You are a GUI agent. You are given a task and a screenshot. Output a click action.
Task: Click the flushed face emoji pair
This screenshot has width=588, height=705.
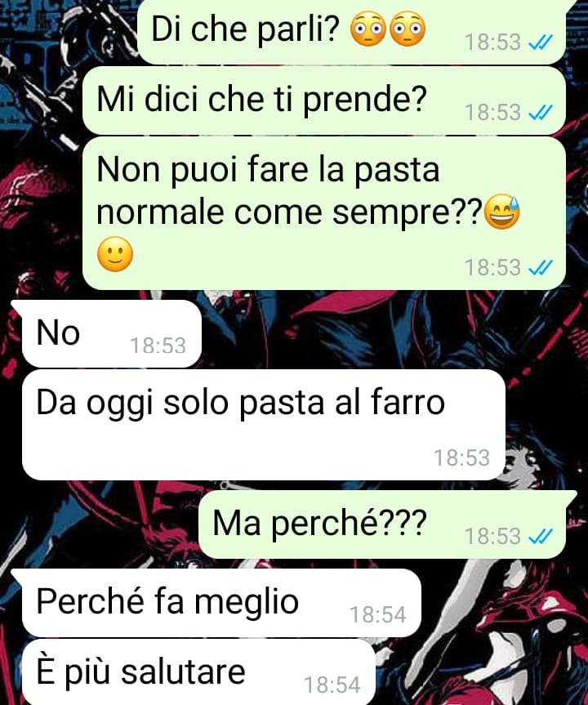click(387, 29)
